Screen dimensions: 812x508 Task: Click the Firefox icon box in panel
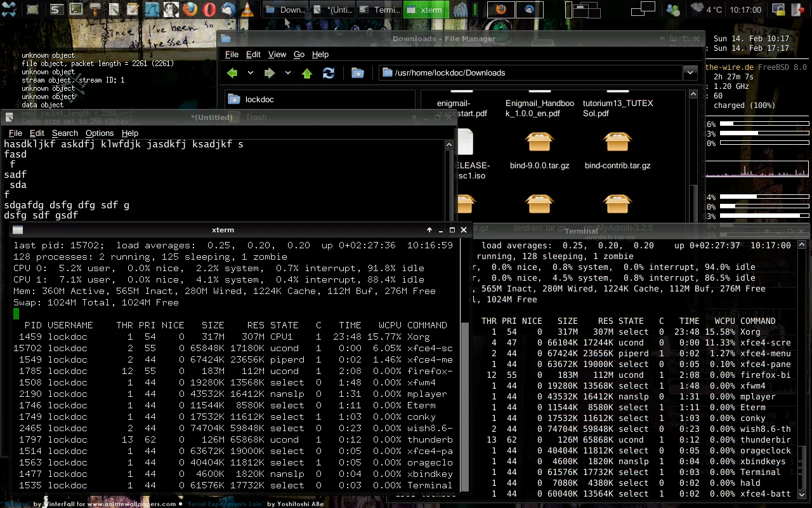(x=501, y=10)
